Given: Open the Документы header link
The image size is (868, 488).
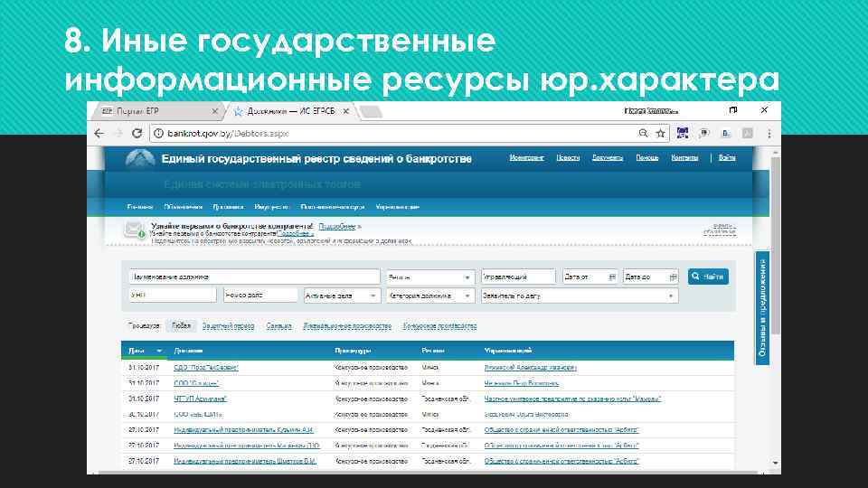Looking at the screenshot, I should tap(608, 157).
